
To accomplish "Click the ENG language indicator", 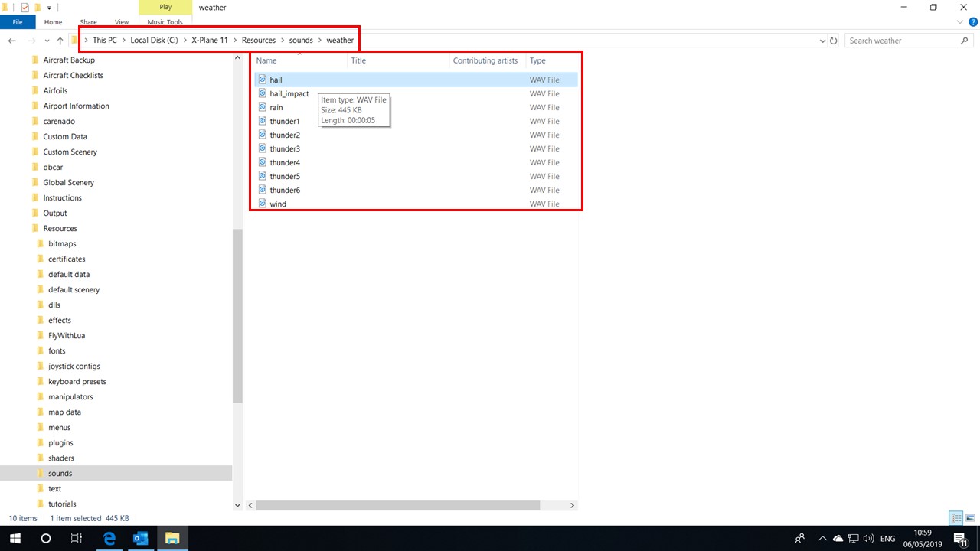I will (888, 539).
